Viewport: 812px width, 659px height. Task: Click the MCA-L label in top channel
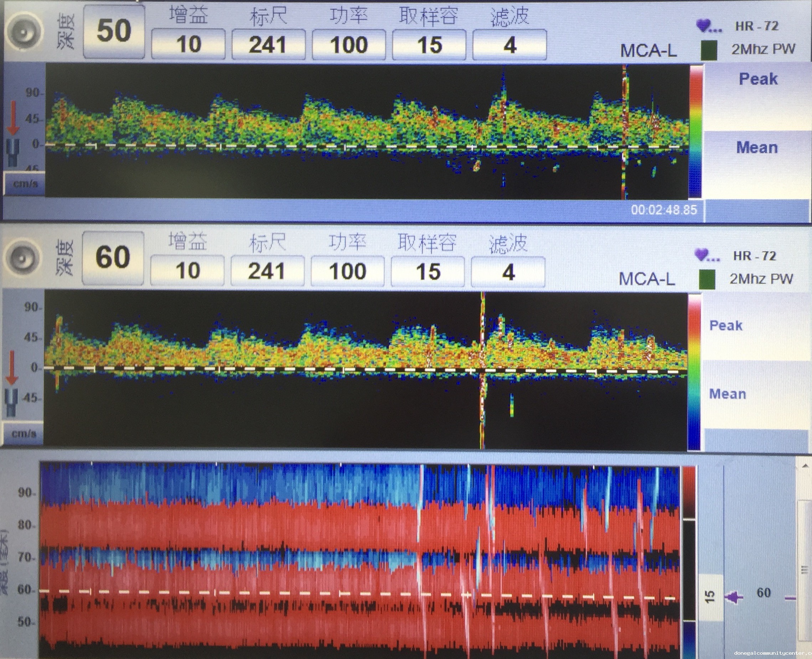tap(648, 51)
